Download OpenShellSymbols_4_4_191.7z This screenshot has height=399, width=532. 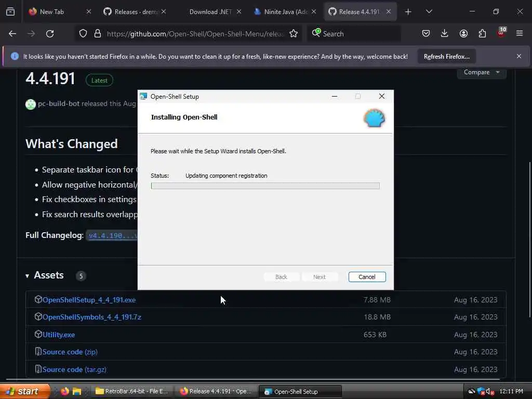pos(91,317)
